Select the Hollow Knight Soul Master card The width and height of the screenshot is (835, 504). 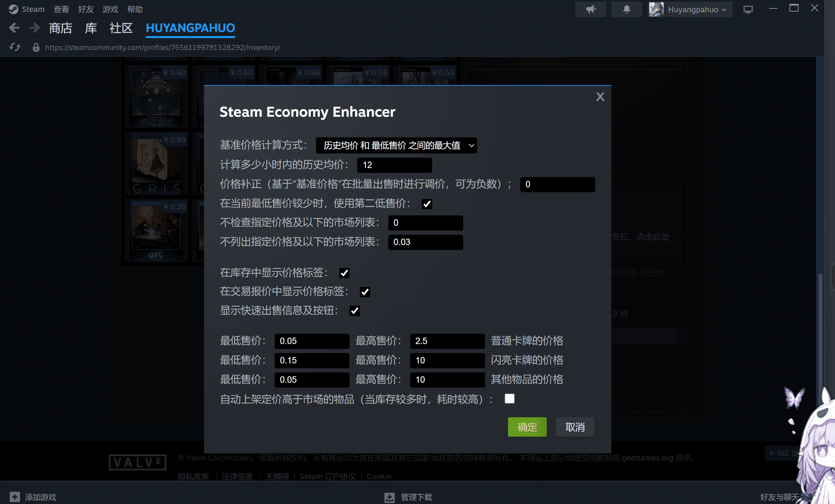(x=157, y=96)
